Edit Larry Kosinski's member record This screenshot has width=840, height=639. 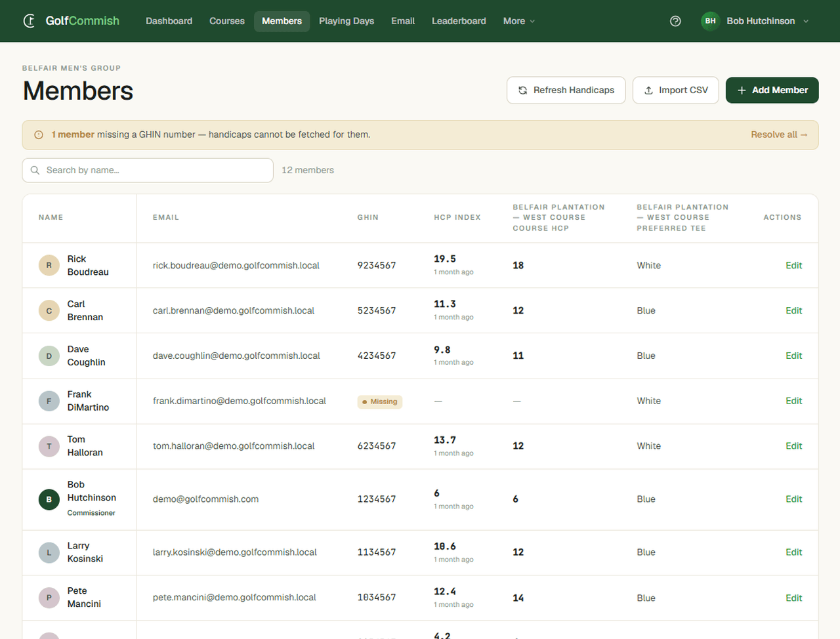(794, 552)
